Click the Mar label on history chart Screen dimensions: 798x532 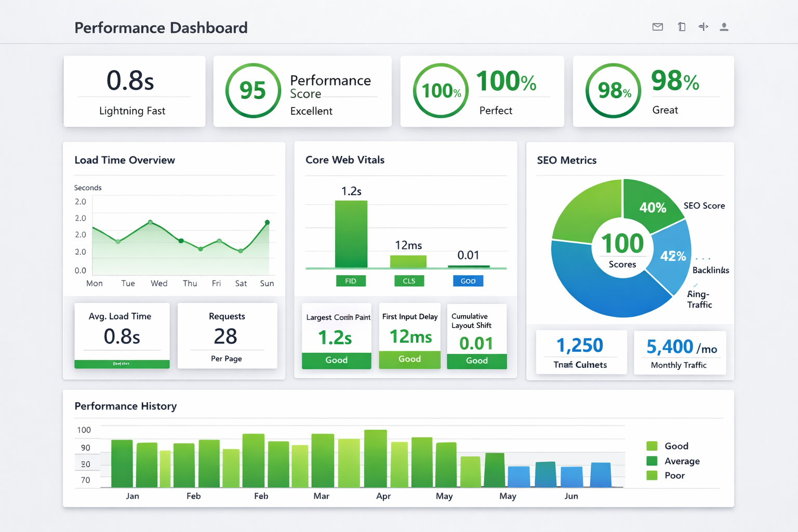pyautogui.click(x=322, y=496)
